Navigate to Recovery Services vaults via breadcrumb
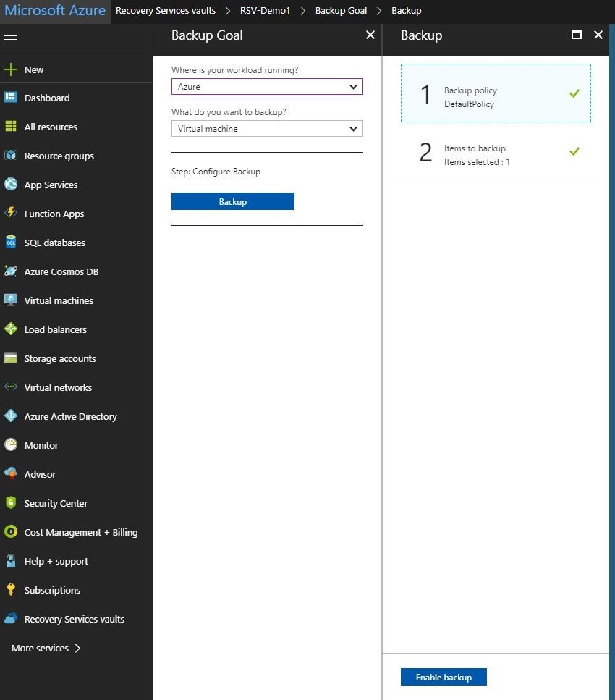 165,10
